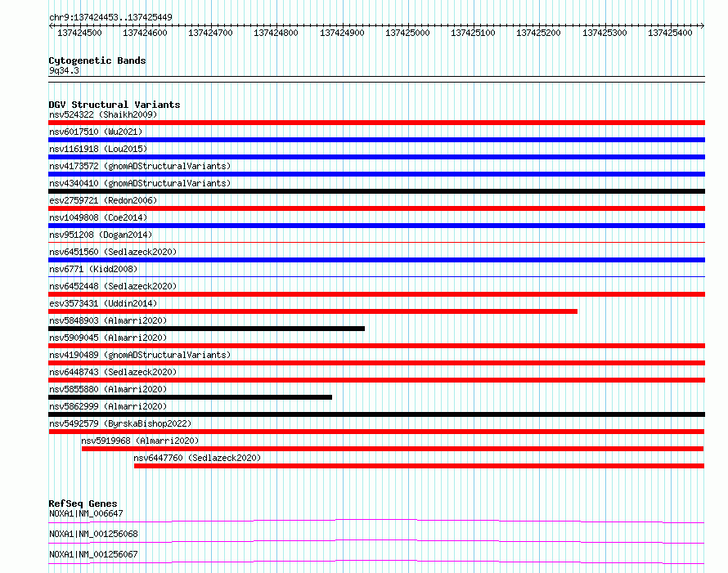Open the nsv5909045 (Almarri2020) label
The width and height of the screenshot is (728, 573).
pyautogui.click(x=108, y=338)
